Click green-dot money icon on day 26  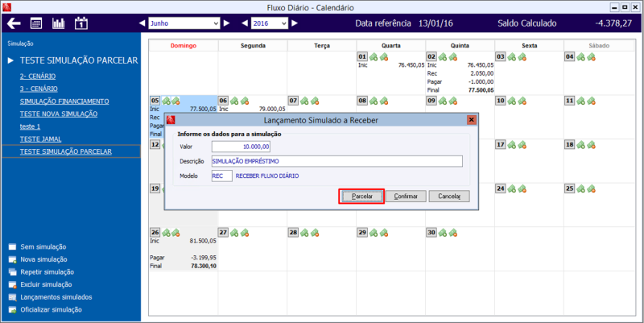pyautogui.click(x=166, y=233)
